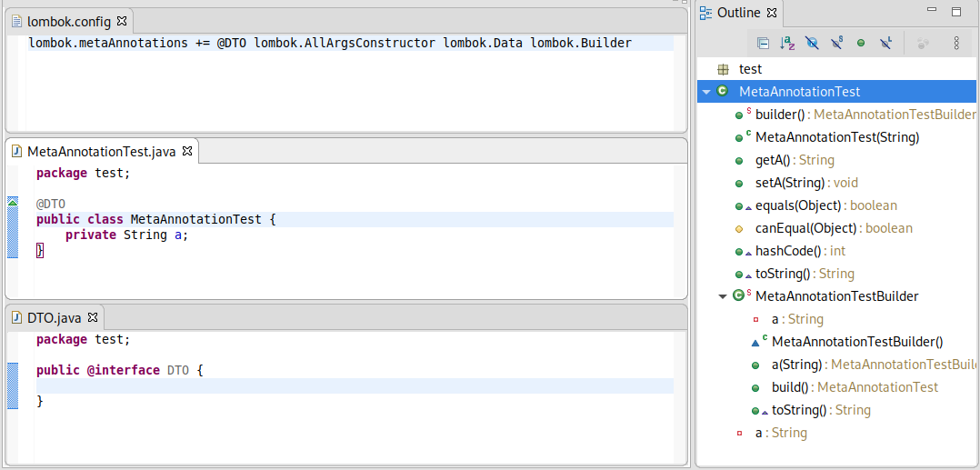The height and width of the screenshot is (470, 980).
Task: Switch to the DTO.java editor tab
Action: (55, 318)
